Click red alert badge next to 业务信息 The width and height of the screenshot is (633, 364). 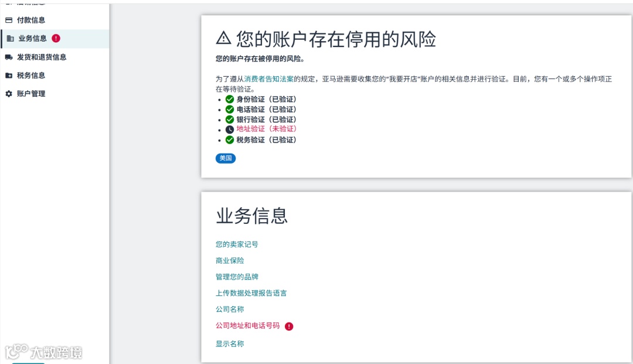pyautogui.click(x=56, y=38)
